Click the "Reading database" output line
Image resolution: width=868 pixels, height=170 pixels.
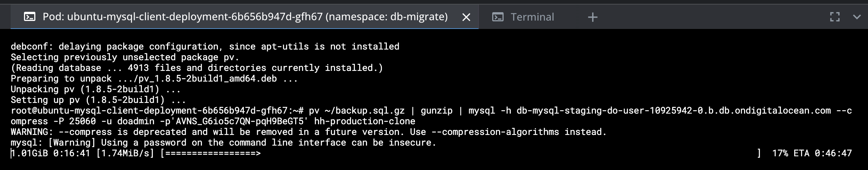(197, 68)
